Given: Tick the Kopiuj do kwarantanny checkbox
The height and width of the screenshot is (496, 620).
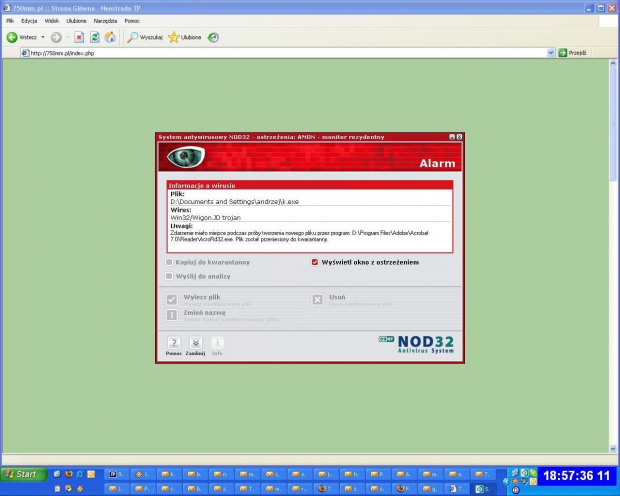Looking at the screenshot, I should (x=170, y=262).
